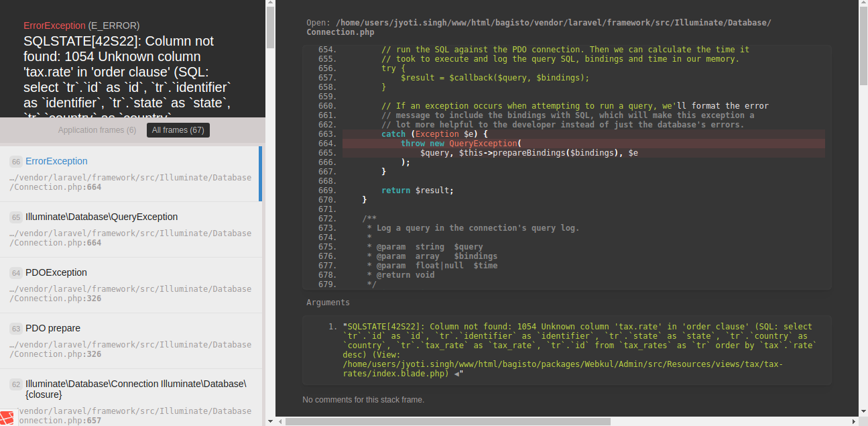Click code line 663 catch (Exception $e)
The image size is (868, 426).
[x=583, y=134]
